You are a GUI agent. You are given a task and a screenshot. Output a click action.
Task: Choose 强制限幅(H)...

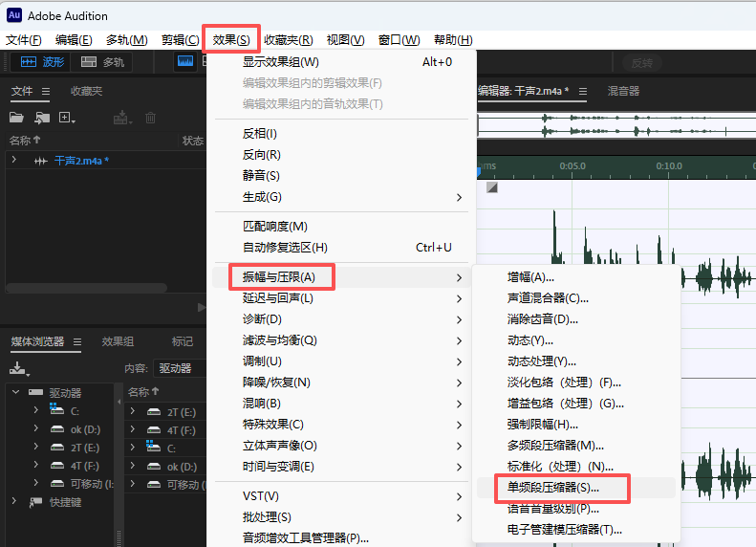pos(576,425)
